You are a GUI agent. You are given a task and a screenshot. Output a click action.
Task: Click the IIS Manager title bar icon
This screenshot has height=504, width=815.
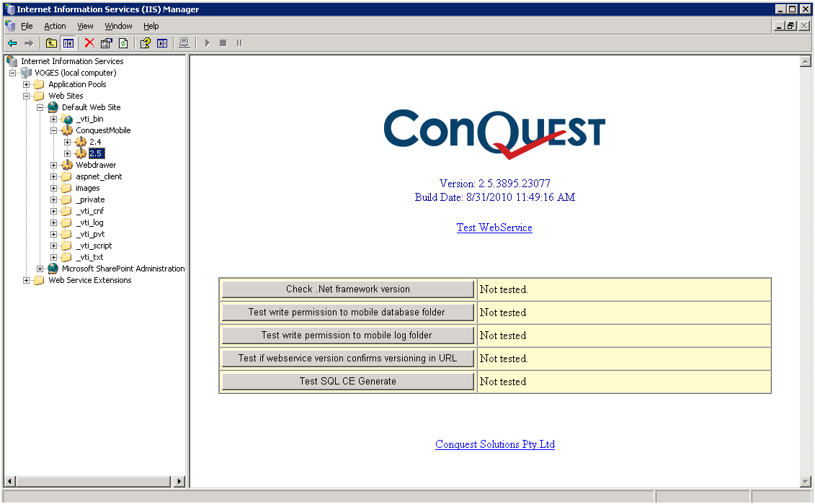[x=10, y=9]
